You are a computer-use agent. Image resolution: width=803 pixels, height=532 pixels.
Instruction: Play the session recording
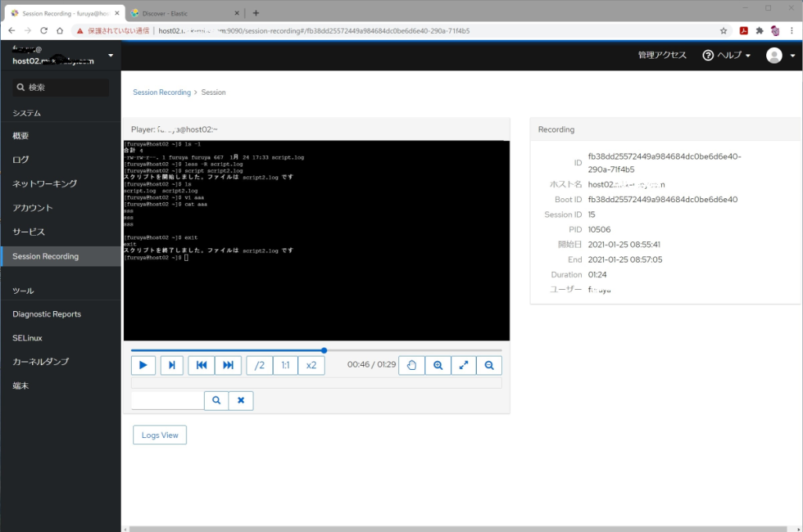[x=143, y=365]
